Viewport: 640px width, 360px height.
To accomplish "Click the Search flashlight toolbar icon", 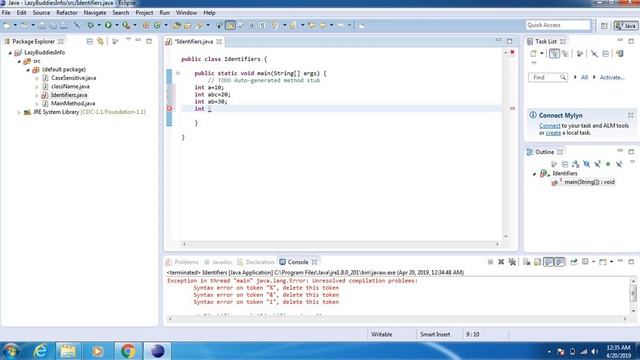I will (199, 25).
